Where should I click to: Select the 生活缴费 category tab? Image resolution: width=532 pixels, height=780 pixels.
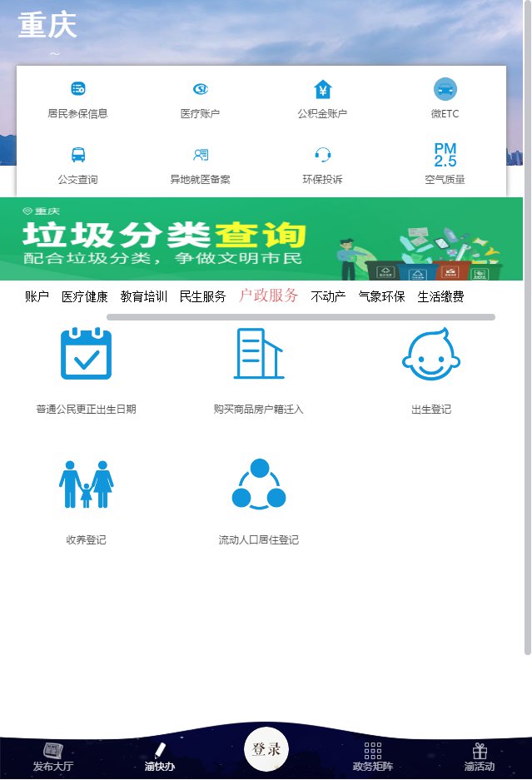440,296
